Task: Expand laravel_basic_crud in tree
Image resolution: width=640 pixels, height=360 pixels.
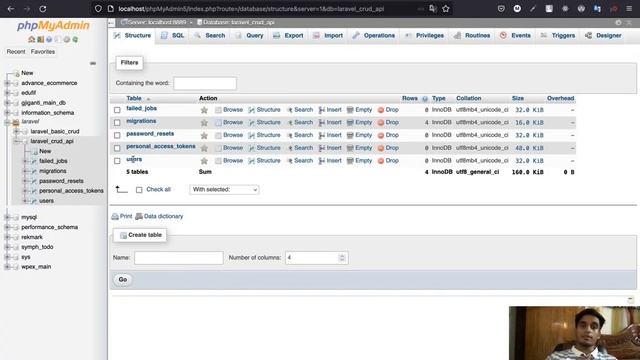Action: tap(16, 131)
